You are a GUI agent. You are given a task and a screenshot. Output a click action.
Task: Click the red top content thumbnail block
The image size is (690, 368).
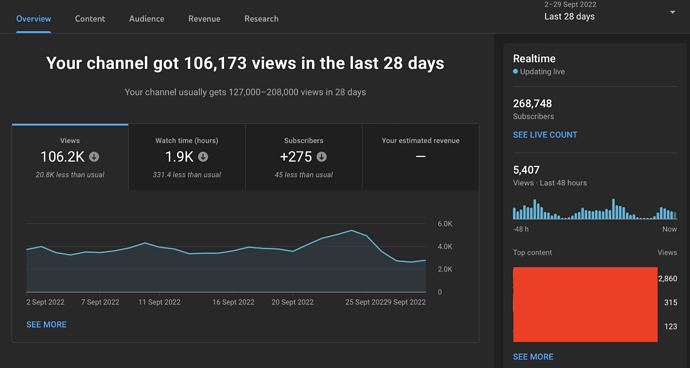(x=585, y=304)
